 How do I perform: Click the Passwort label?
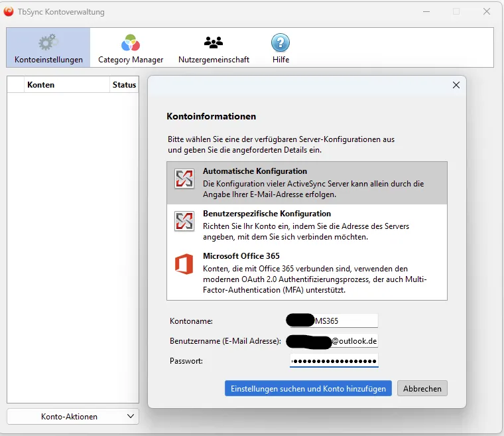[x=186, y=361]
